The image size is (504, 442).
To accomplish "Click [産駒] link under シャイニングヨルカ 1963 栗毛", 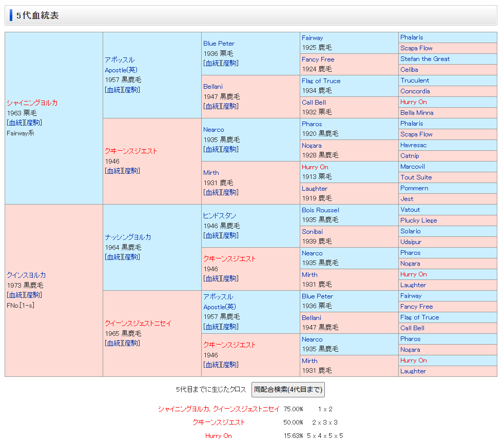I will [33, 123].
